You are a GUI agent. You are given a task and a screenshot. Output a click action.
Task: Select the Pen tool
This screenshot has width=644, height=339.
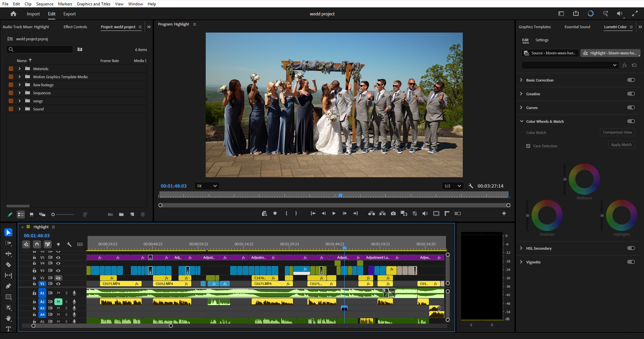pos(8,286)
